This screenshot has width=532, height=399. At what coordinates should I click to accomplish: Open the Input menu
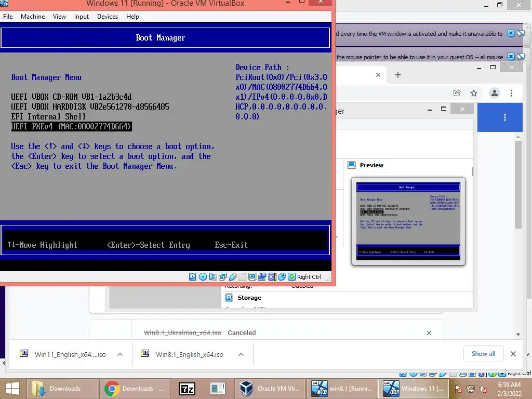[x=82, y=17]
